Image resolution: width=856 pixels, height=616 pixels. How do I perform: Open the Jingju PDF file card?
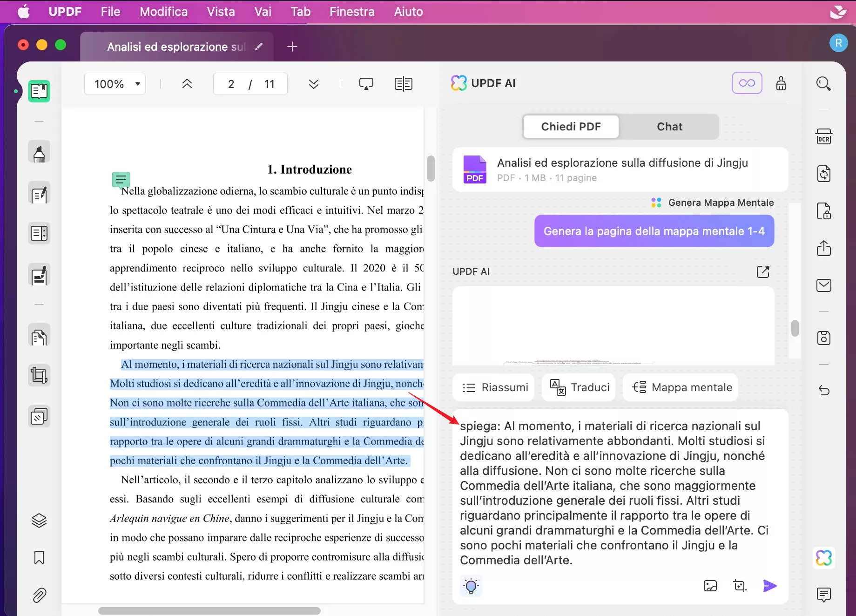(620, 169)
